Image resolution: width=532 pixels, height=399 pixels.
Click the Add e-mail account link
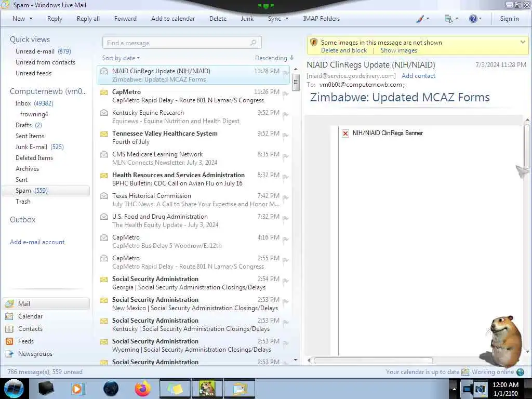37,242
